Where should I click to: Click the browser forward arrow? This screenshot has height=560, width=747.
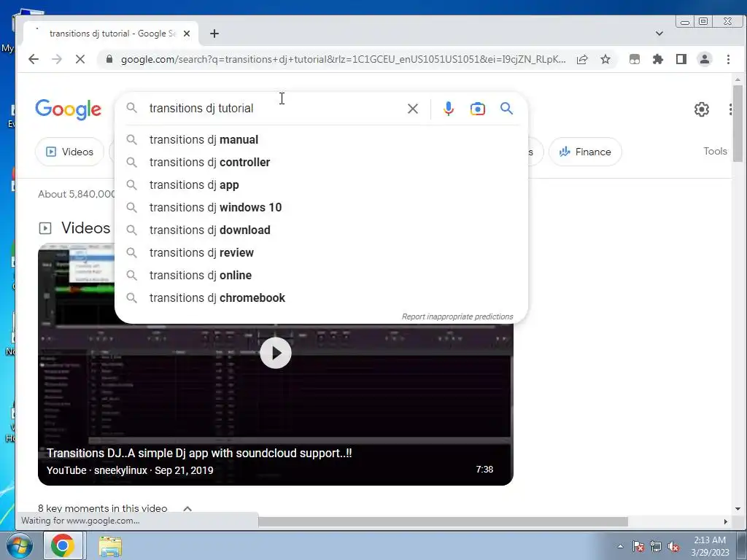click(57, 59)
